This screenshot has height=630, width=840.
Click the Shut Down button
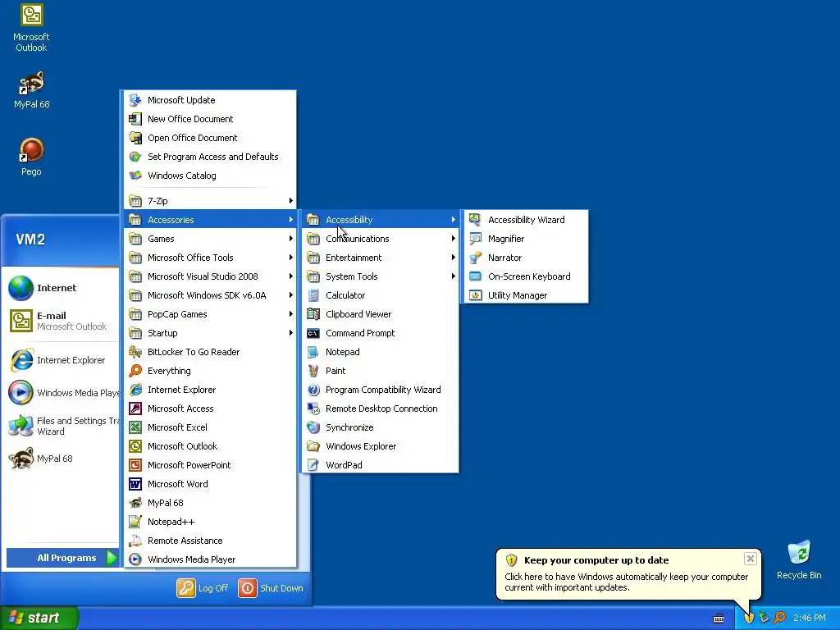271,587
